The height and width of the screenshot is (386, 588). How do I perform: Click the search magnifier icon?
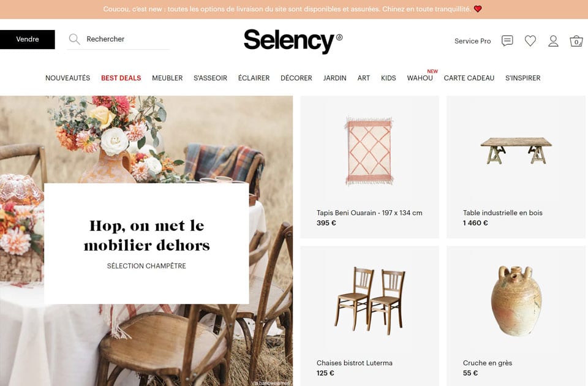point(74,39)
